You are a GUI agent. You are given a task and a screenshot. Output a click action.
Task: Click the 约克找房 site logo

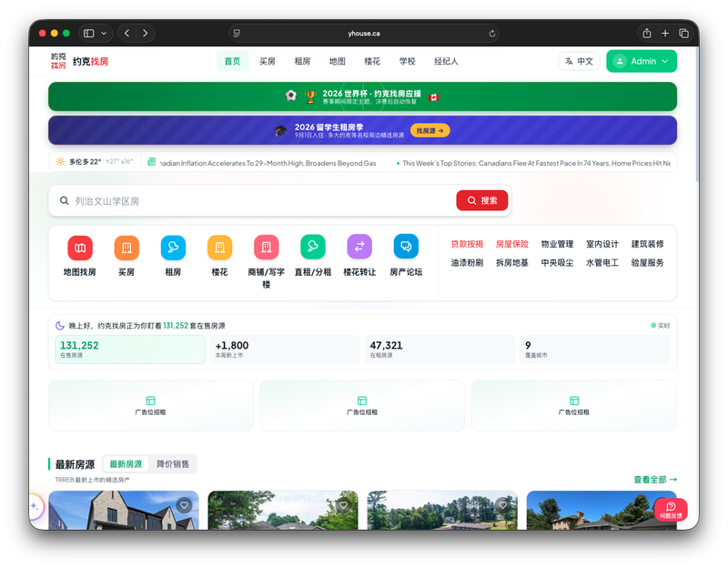click(x=79, y=61)
